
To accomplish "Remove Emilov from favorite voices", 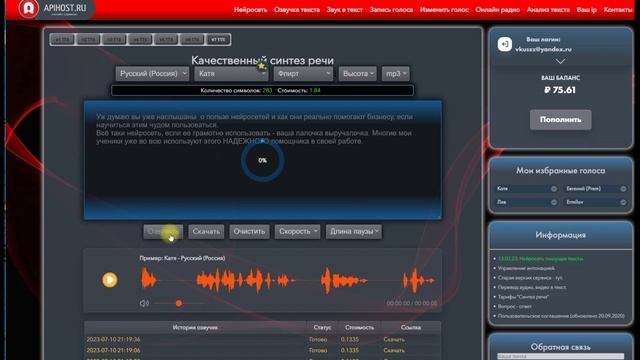I will pos(623,202).
